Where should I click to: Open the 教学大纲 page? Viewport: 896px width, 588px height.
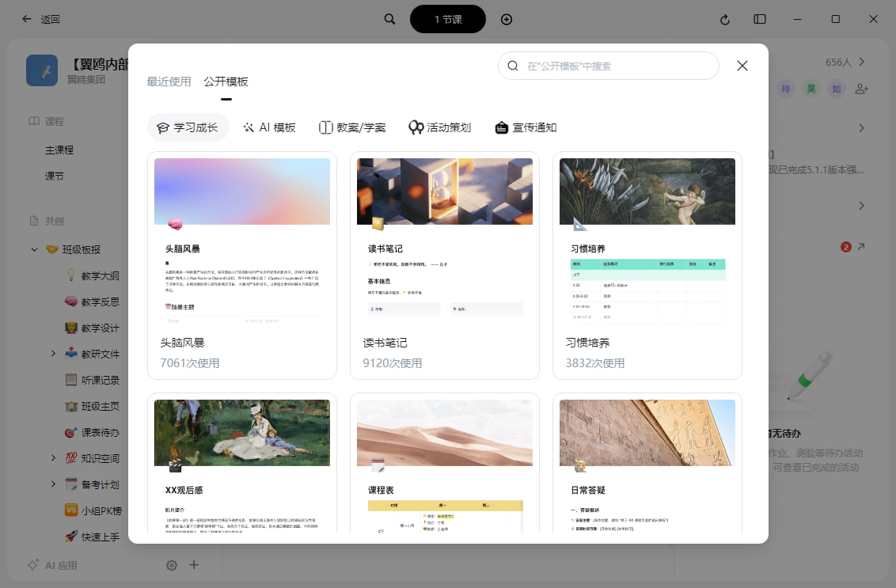(100, 276)
